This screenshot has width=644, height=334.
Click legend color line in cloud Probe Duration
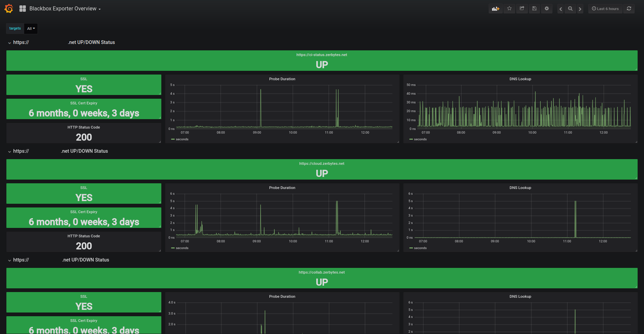(173, 248)
